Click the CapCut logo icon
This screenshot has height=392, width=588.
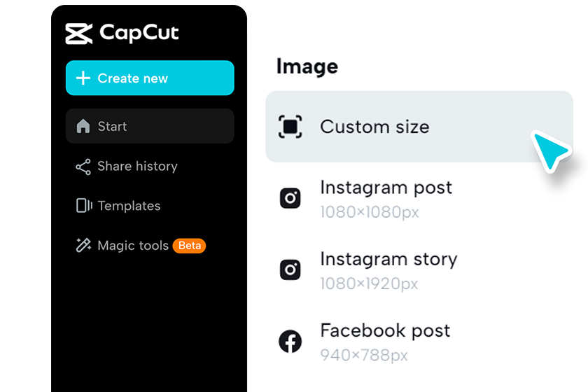(79, 33)
